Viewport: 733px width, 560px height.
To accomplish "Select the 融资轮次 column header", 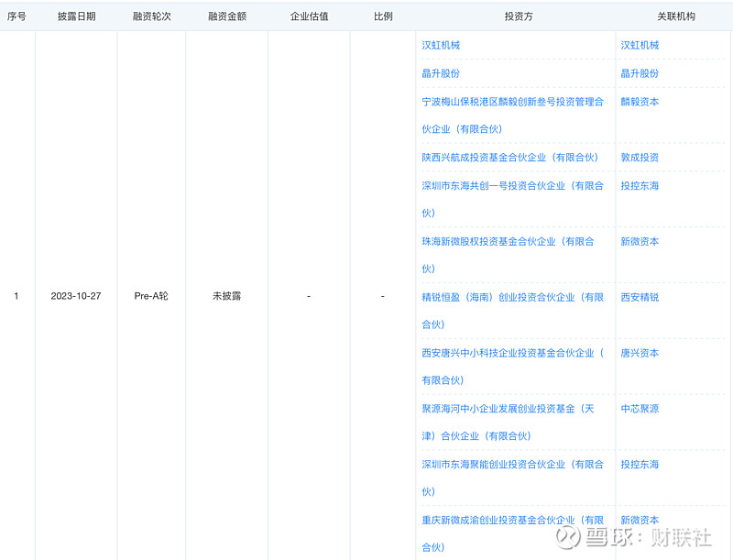I will [152, 16].
